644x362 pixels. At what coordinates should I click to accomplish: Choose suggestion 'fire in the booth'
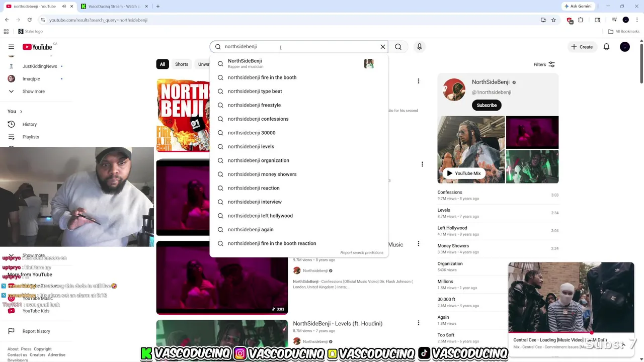[299, 77]
